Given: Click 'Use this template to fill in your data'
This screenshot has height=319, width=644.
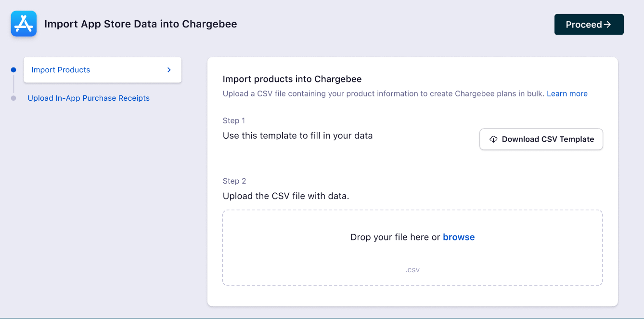Looking at the screenshot, I should click(x=297, y=135).
